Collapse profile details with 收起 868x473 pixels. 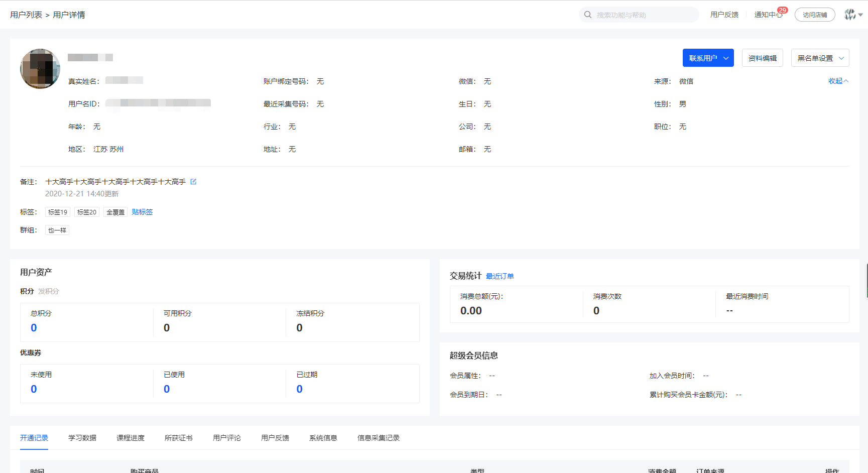point(838,81)
